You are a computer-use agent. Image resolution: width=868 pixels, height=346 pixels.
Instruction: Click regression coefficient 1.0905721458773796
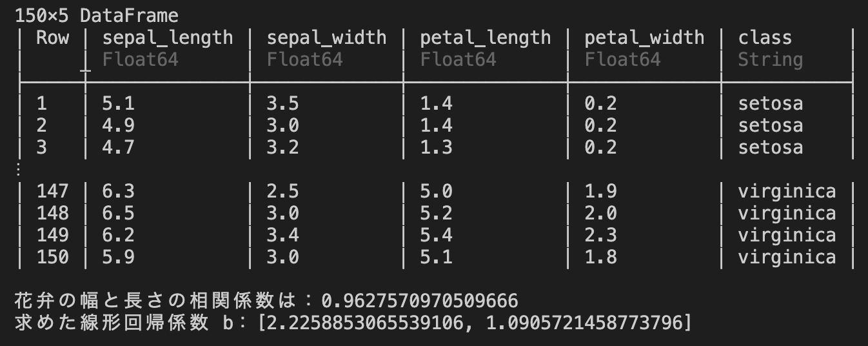click(x=584, y=322)
